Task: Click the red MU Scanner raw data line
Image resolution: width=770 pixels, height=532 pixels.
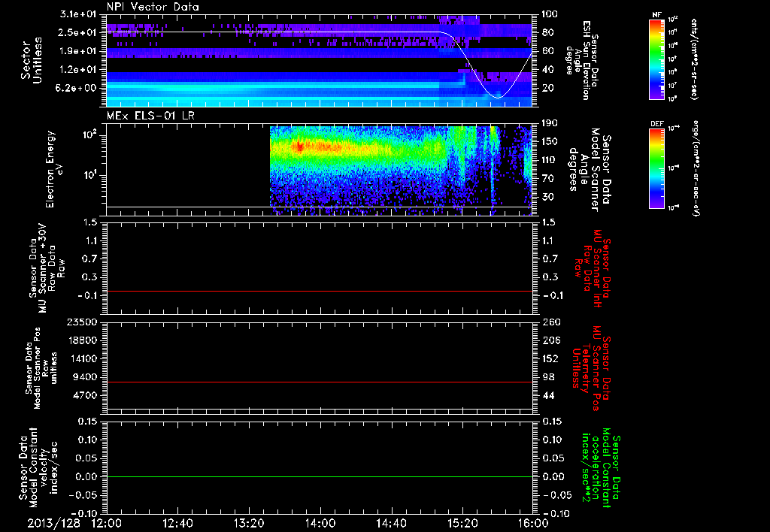Action: point(320,291)
